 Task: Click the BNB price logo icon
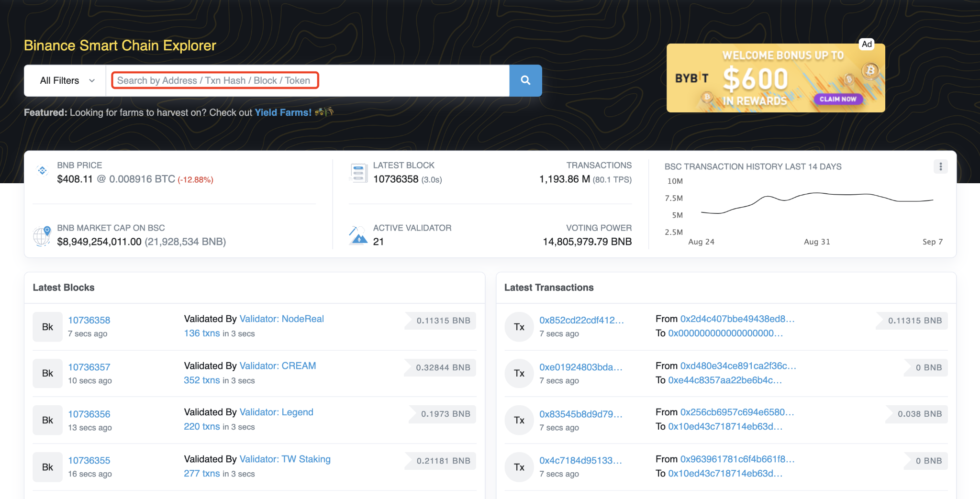43,170
